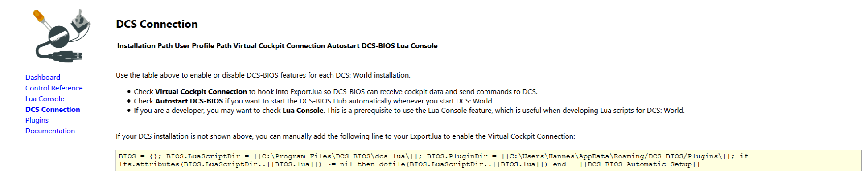The height and width of the screenshot is (189, 868).
Task: Click the orange LED in the DCS-BIOS logo
Action: pos(39,16)
